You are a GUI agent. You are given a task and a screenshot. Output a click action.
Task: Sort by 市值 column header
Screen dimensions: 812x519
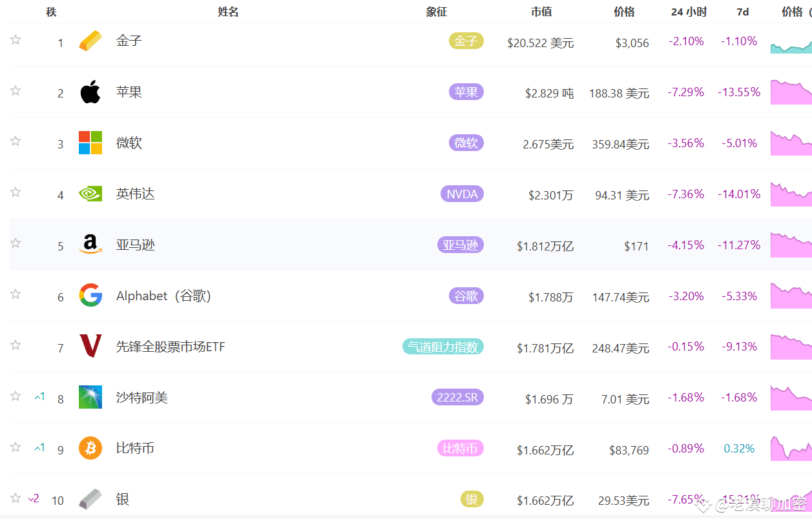coord(541,12)
